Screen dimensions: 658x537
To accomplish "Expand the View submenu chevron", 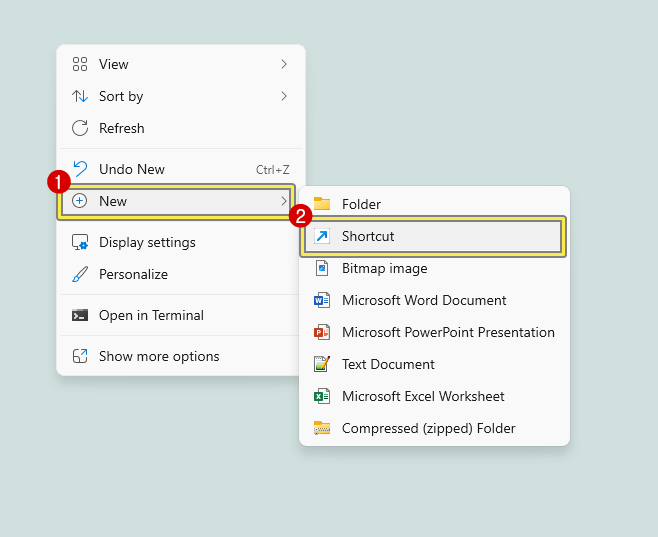I will (284, 64).
